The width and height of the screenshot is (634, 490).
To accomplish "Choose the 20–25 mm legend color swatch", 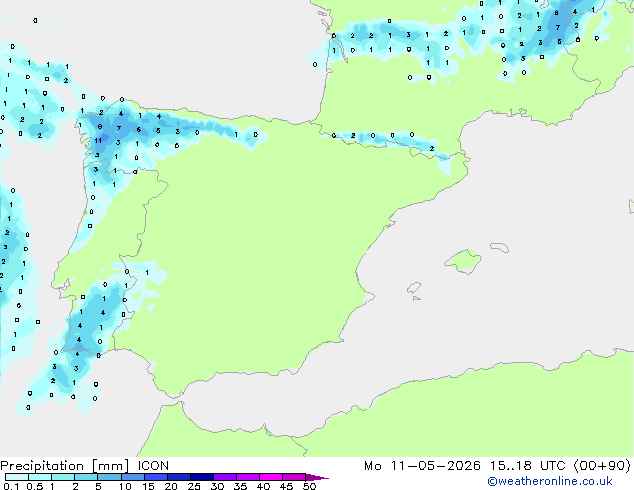I will [x=178, y=477].
